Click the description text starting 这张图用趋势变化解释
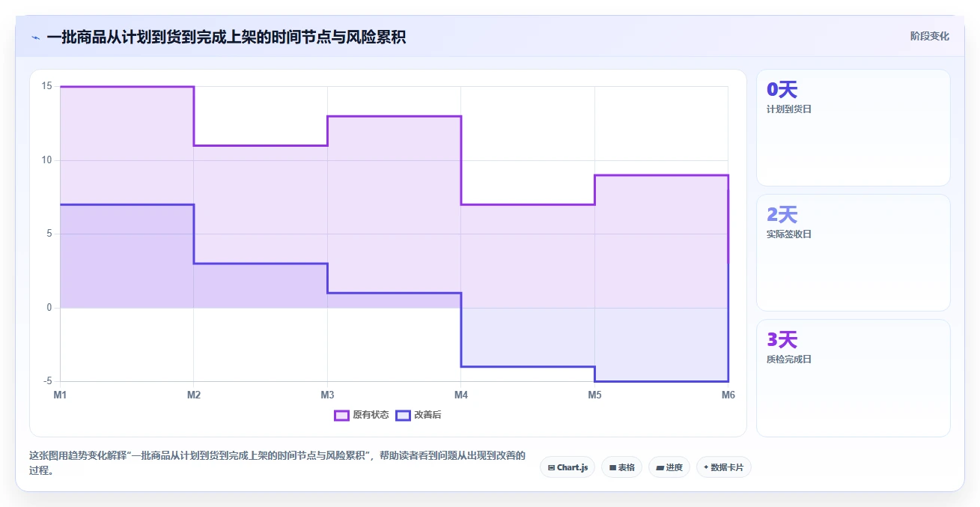The width and height of the screenshot is (980, 507). tap(277, 463)
